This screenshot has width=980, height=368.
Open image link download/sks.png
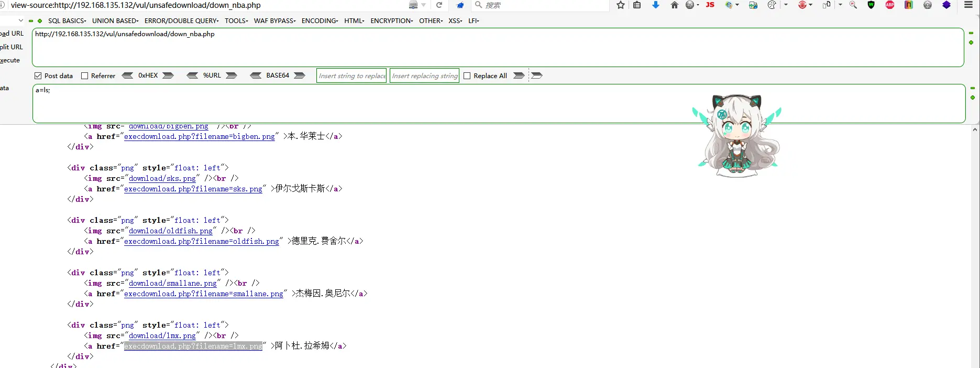pyautogui.click(x=162, y=178)
